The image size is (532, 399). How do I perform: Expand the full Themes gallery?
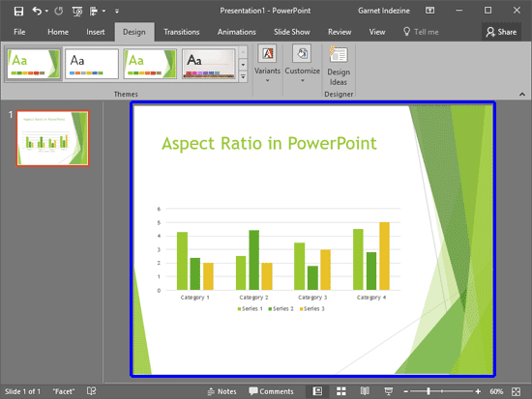point(243,76)
